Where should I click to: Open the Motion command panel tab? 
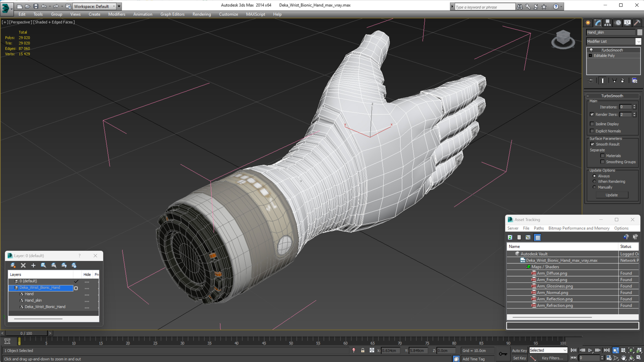click(x=618, y=23)
